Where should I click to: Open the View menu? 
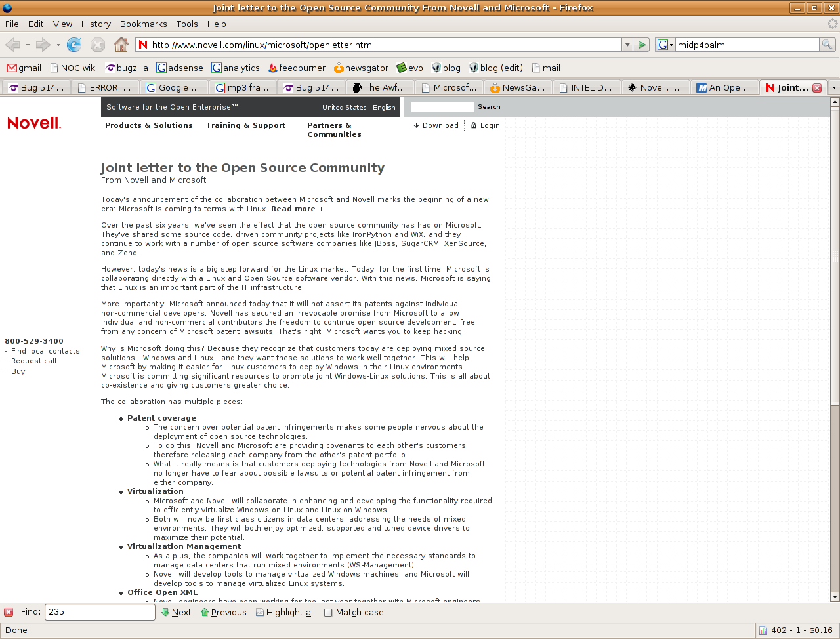click(x=62, y=24)
